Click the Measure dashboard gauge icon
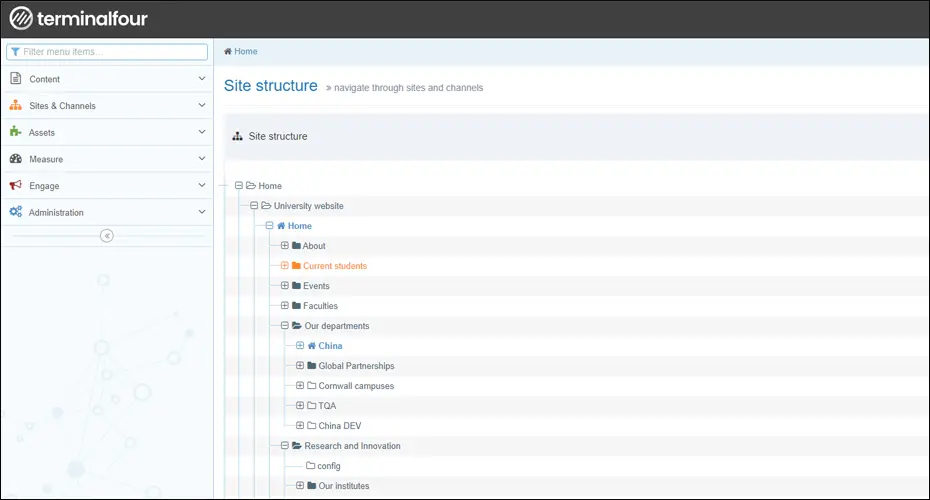Image resolution: width=930 pixels, height=500 pixels. 16,159
